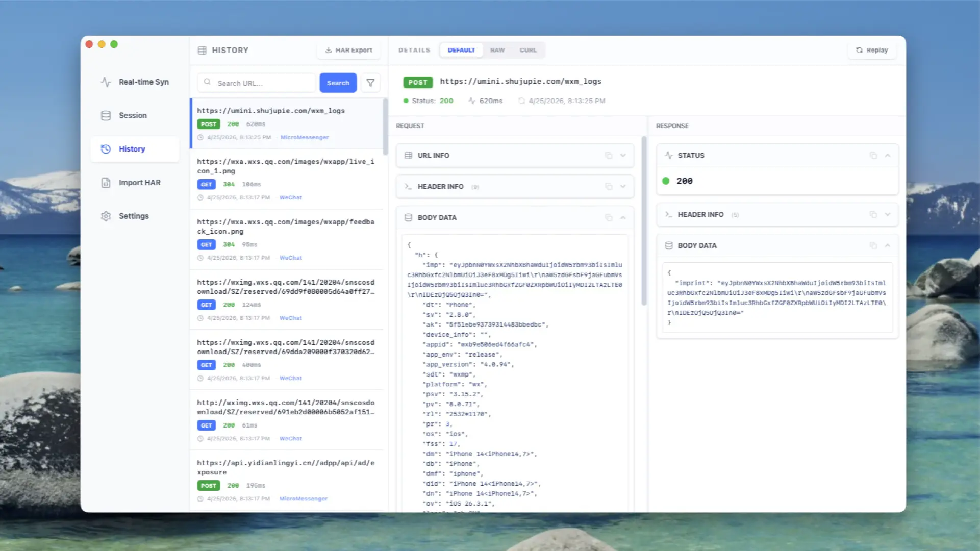Collapse the response STATUS chevron
The width and height of the screenshot is (980, 551).
point(888,156)
